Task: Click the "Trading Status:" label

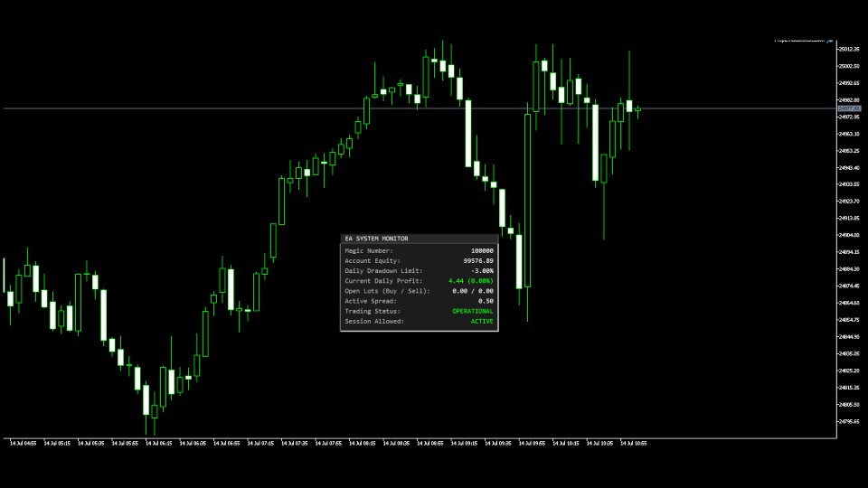Action: 372,311
